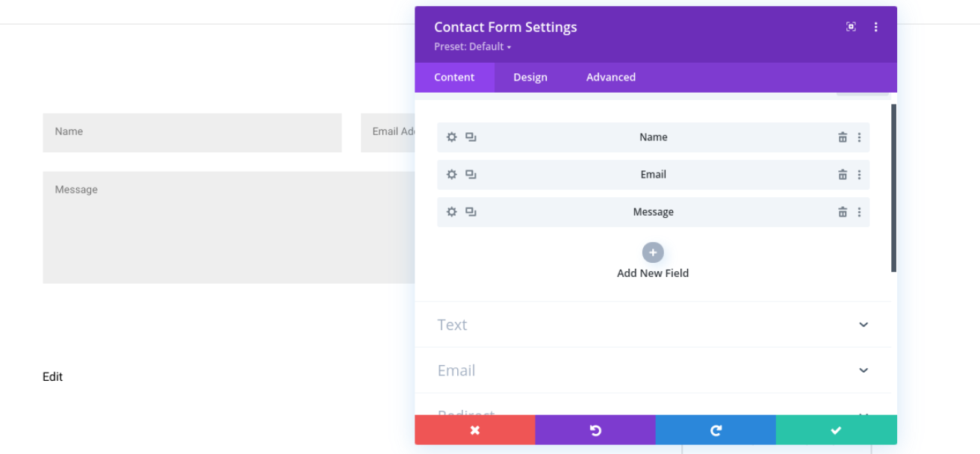This screenshot has height=454, width=980.
Task: Save changes with the green checkmark
Action: click(x=836, y=429)
